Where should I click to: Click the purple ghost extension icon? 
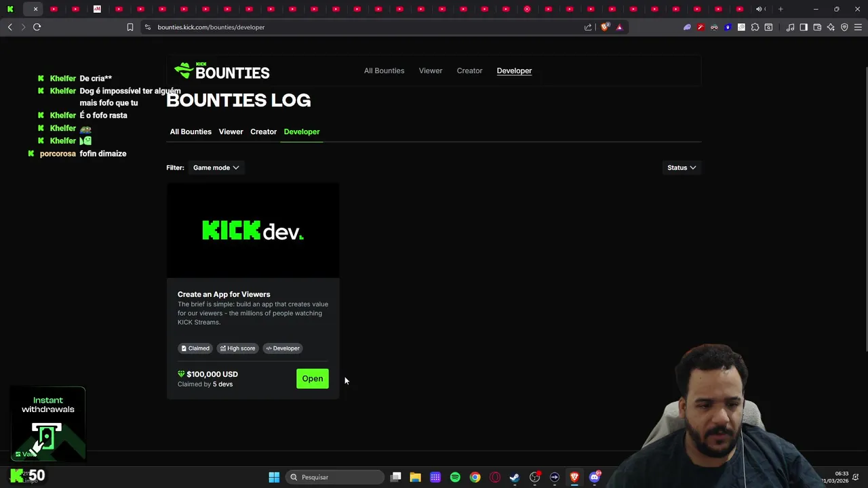click(687, 27)
